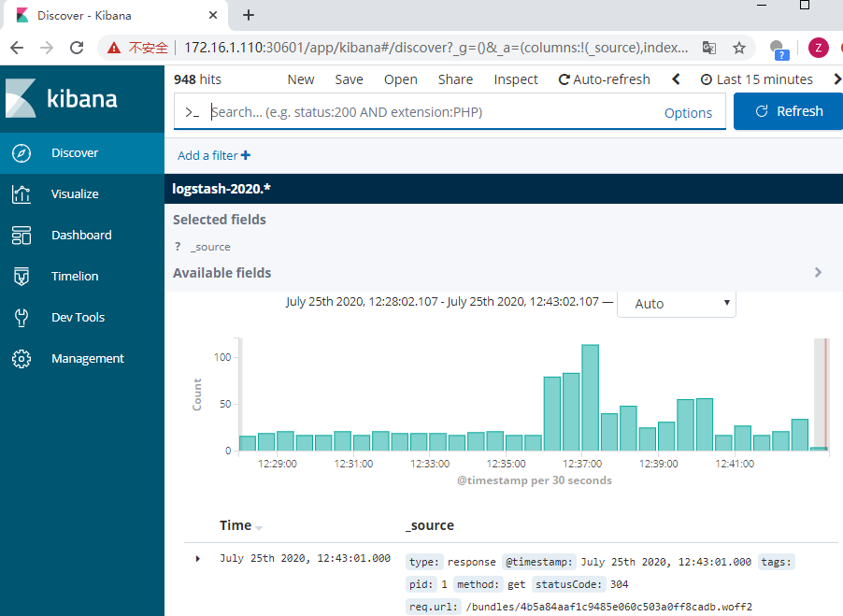The width and height of the screenshot is (843, 616).
Task: Open the browser extension chat icon
Action: (779, 49)
